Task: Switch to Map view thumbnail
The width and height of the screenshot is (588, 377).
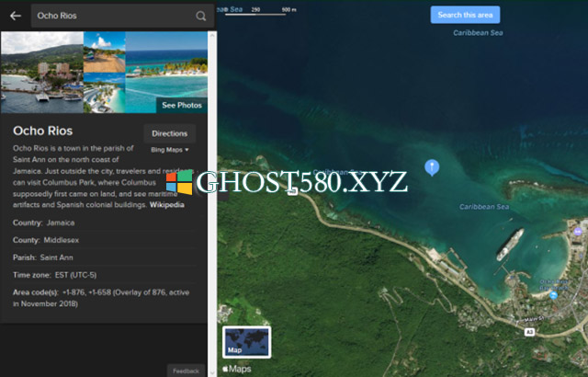Action: coord(246,342)
